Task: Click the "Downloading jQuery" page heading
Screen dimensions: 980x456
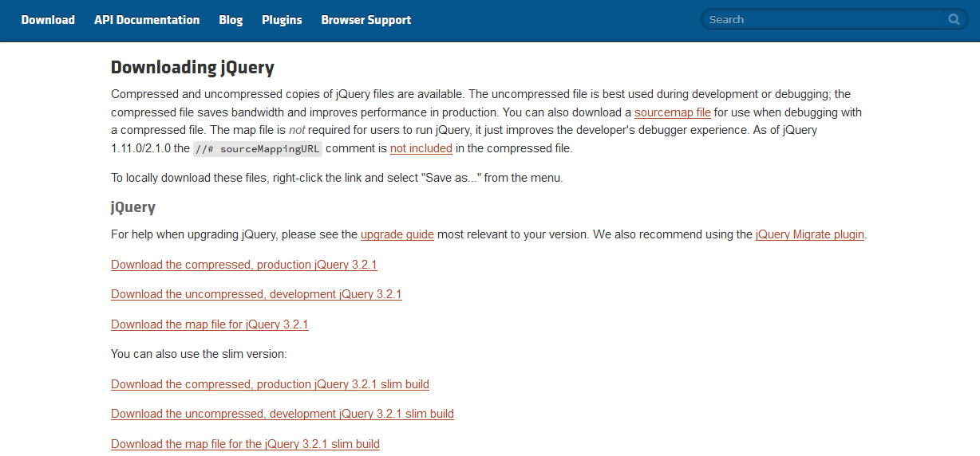Action: (192, 68)
